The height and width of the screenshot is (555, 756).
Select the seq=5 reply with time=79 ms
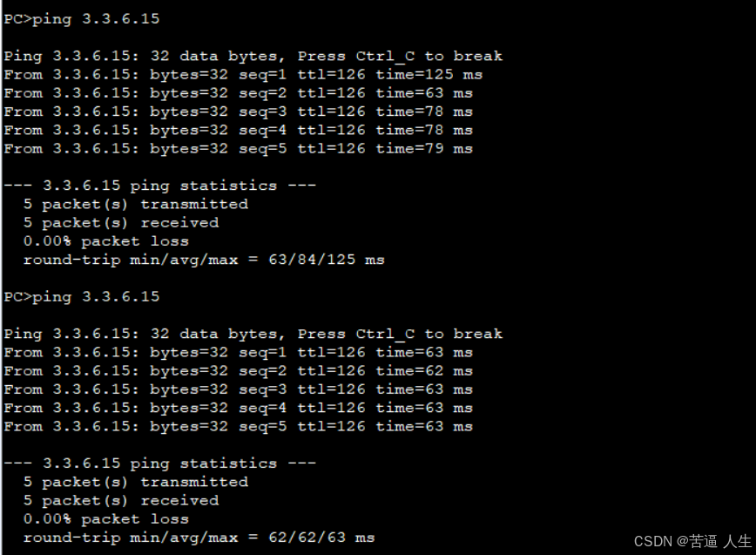tap(238, 149)
